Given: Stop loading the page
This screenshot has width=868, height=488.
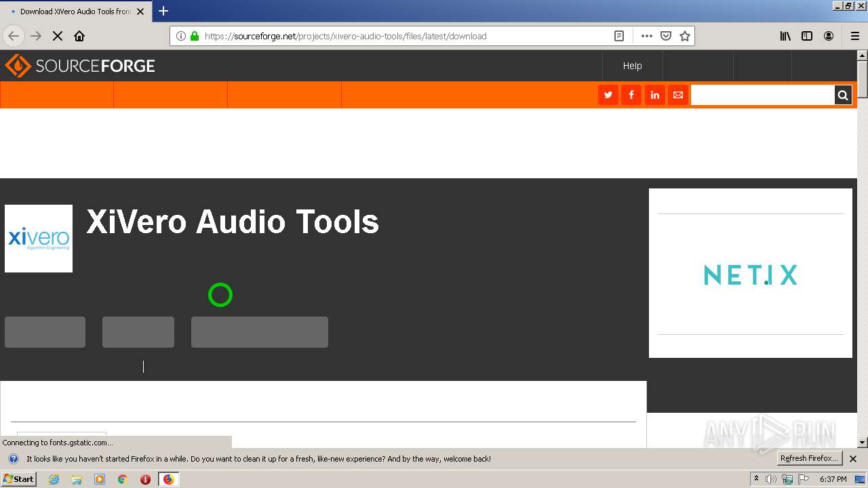Looking at the screenshot, I should coord(58,36).
